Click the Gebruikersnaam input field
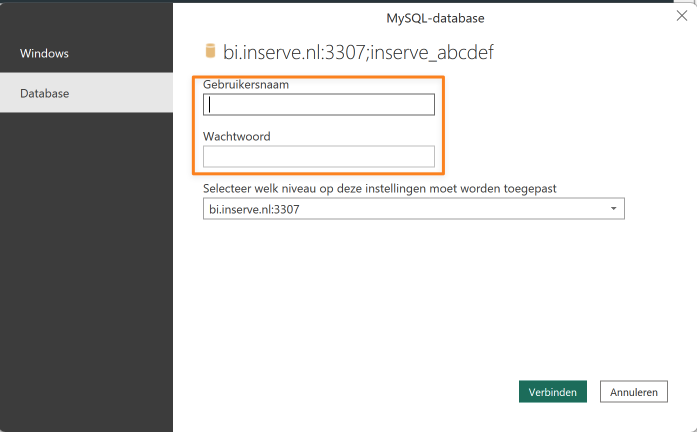697x432 pixels. pyautogui.click(x=319, y=104)
